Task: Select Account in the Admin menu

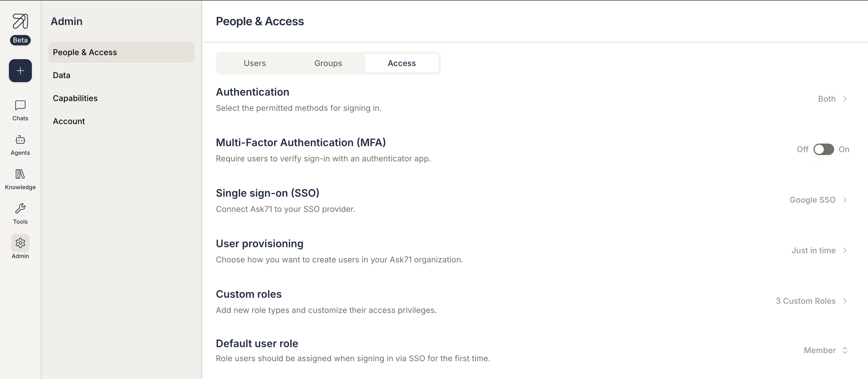Action: coord(121,121)
